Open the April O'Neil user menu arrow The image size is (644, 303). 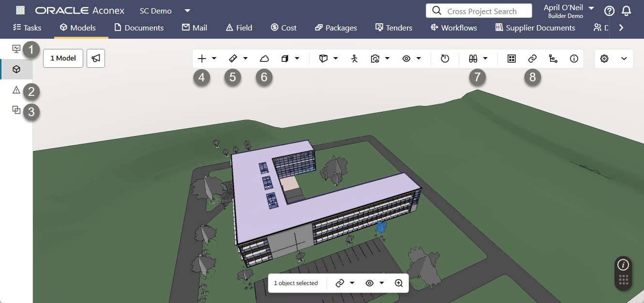tap(591, 8)
